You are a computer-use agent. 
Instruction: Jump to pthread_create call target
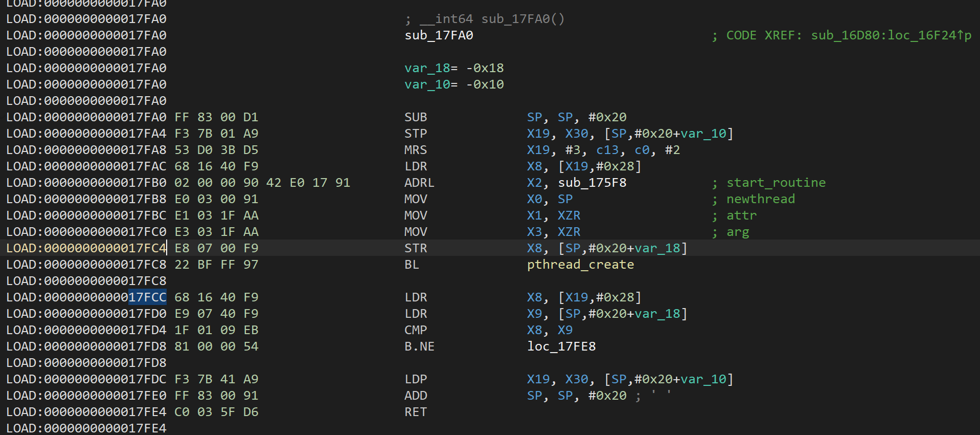pos(580,265)
